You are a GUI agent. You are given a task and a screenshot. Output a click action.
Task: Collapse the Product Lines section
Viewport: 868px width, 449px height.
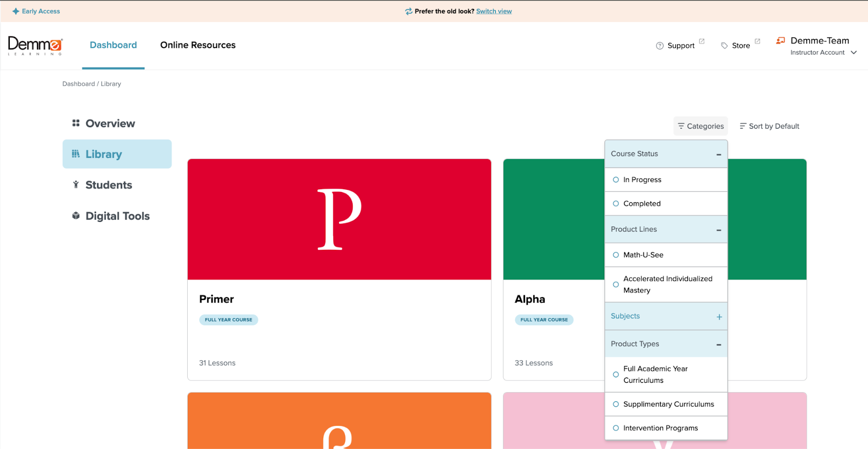pyautogui.click(x=719, y=230)
